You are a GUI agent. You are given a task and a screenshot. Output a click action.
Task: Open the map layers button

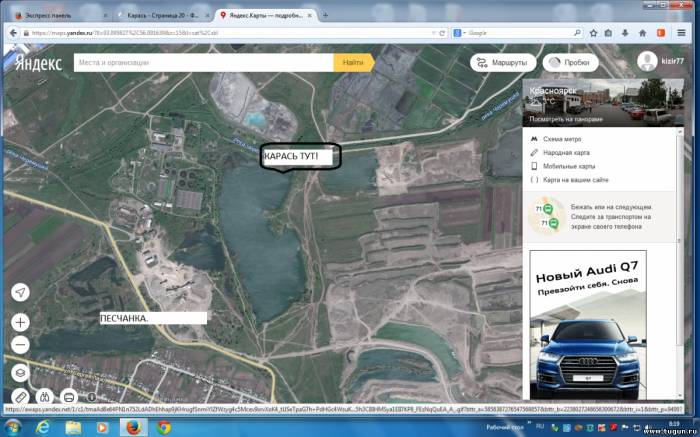point(20,373)
